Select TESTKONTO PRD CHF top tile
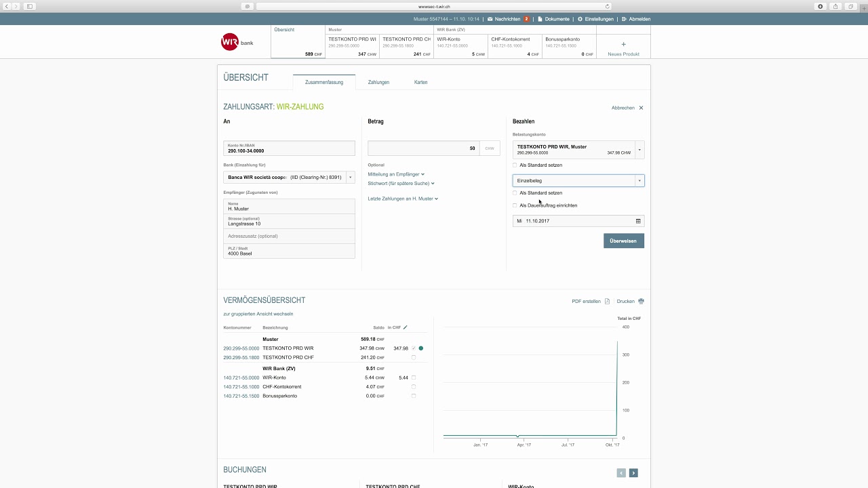This screenshot has width=868, height=488. tap(406, 46)
